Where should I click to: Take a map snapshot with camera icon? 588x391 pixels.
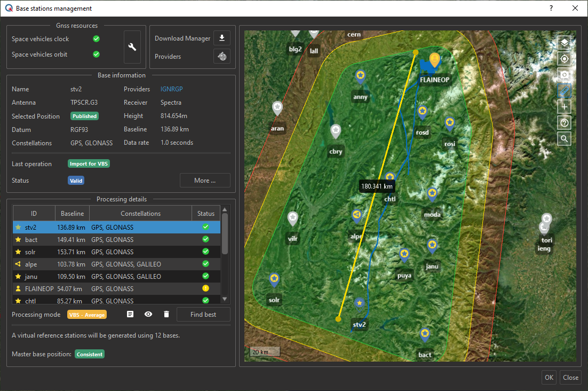(x=564, y=75)
